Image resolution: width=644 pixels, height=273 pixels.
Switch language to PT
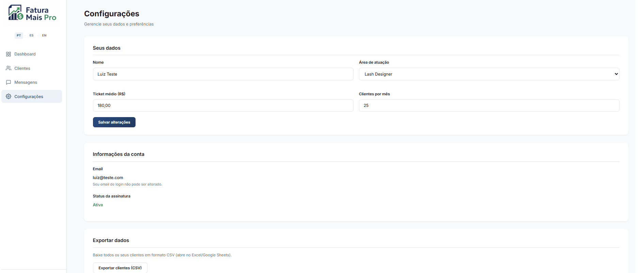19,35
